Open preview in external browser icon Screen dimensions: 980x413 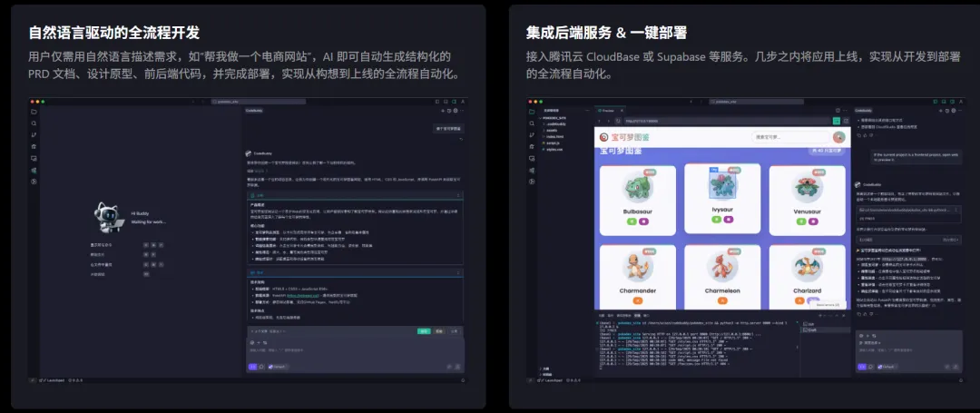tap(847, 122)
